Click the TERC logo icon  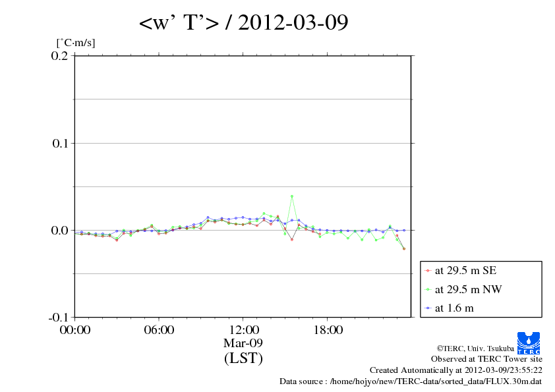529,343
